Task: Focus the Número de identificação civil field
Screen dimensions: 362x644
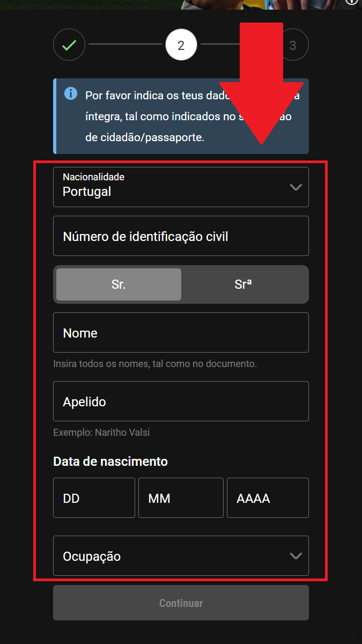Action: pos(181,236)
